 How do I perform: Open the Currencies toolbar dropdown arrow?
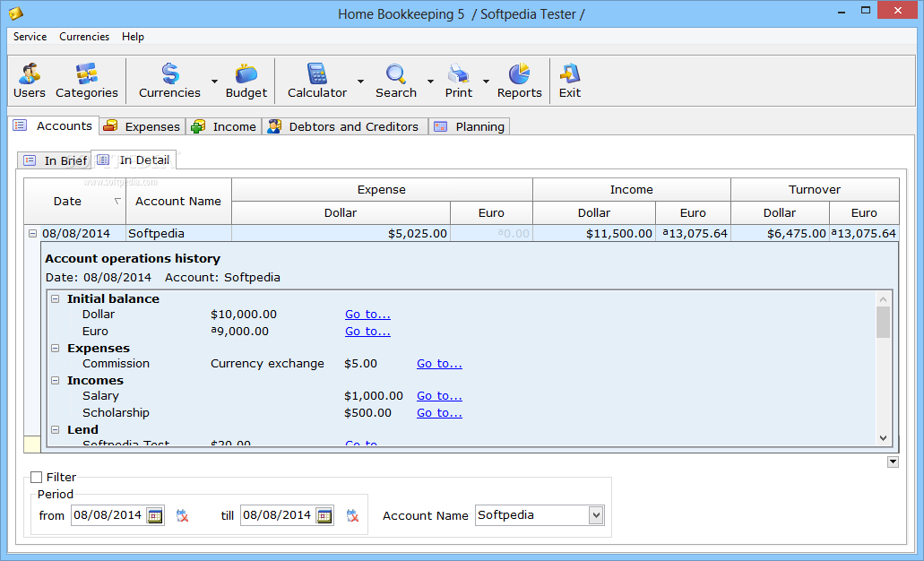(x=214, y=82)
